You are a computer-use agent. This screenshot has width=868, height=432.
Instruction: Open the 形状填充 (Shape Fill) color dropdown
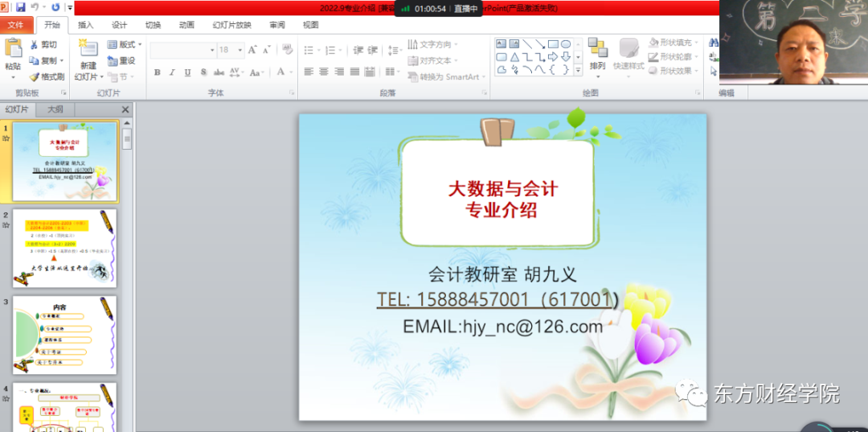696,43
